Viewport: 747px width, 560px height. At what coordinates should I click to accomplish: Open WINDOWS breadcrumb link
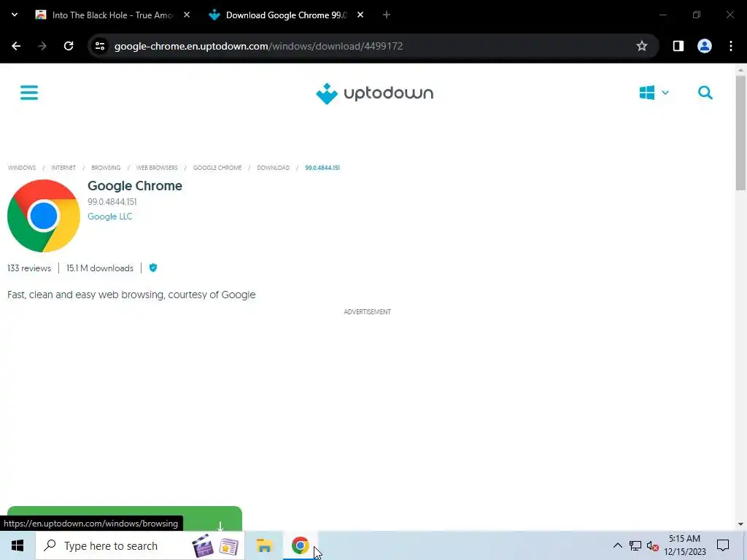coord(22,168)
